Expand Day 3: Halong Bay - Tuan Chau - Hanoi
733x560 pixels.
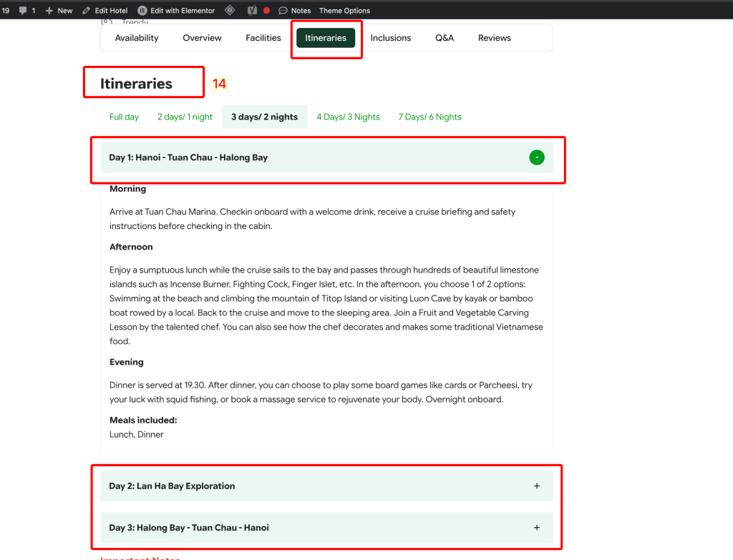coord(537,528)
